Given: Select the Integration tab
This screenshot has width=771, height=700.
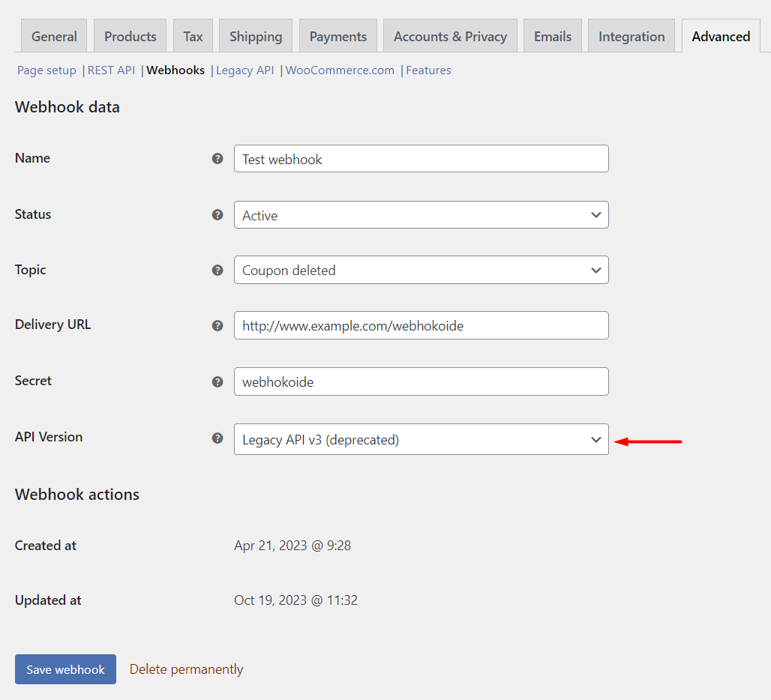Looking at the screenshot, I should tap(631, 36).
